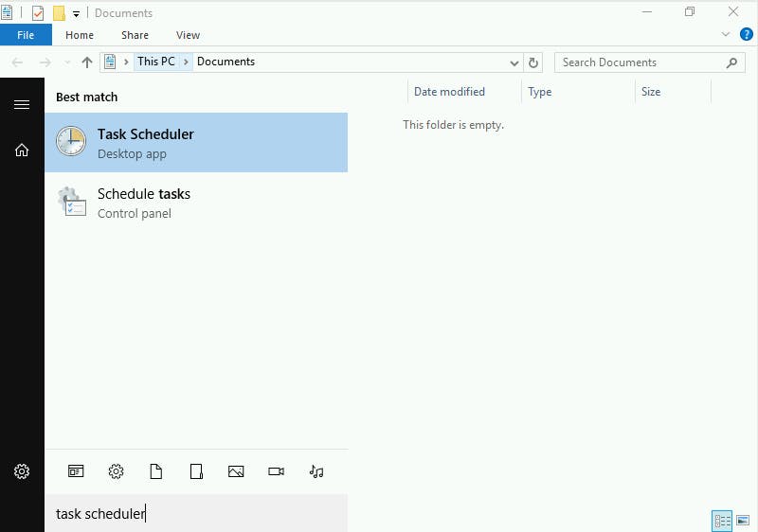758x532 pixels.
Task: Switch to details view layout icon
Action: 722,522
